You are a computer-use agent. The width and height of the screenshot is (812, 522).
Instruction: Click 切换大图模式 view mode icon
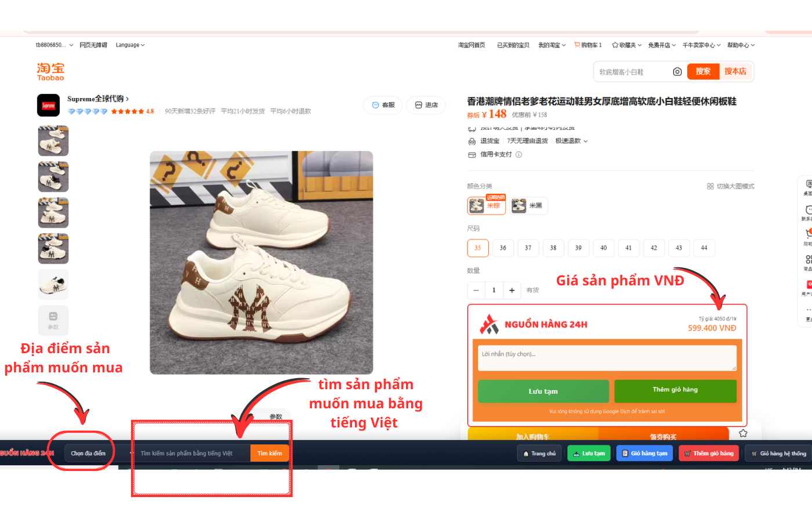[710, 186]
